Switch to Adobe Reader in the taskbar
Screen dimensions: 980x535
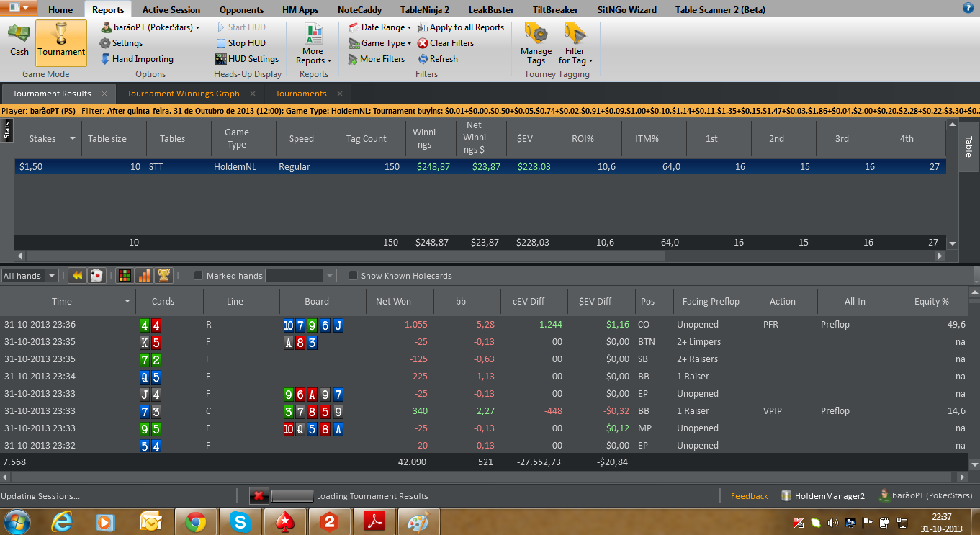375,522
